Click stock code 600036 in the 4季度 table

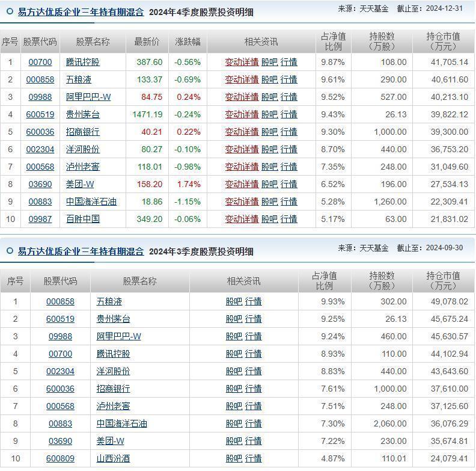tap(40, 132)
